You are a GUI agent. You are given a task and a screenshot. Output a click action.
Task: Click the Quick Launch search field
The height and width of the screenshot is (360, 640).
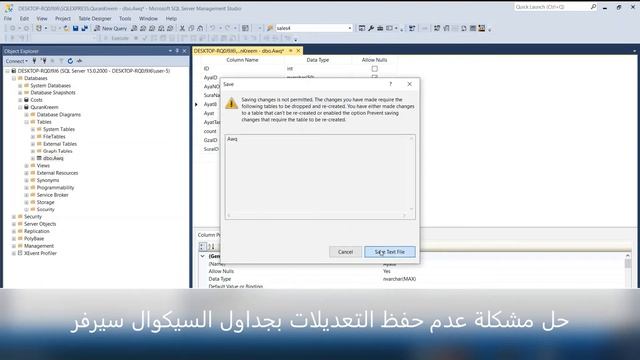tap(551, 7)
